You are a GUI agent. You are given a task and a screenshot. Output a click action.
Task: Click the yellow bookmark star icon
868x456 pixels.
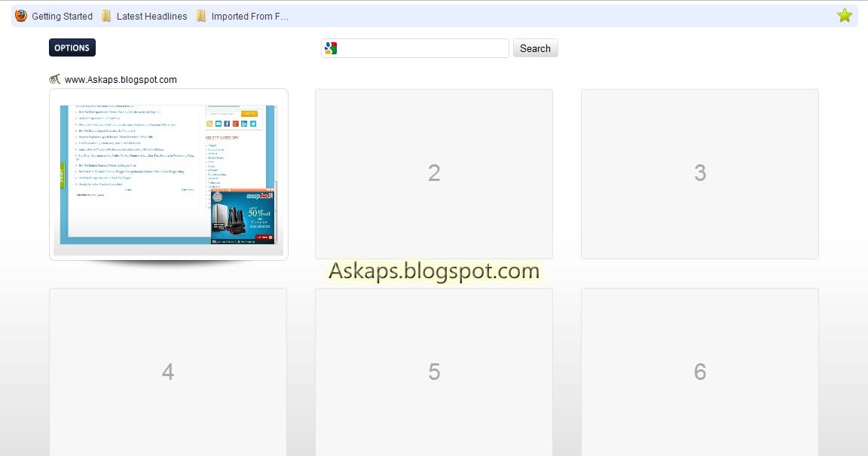(x=845, y=14)
